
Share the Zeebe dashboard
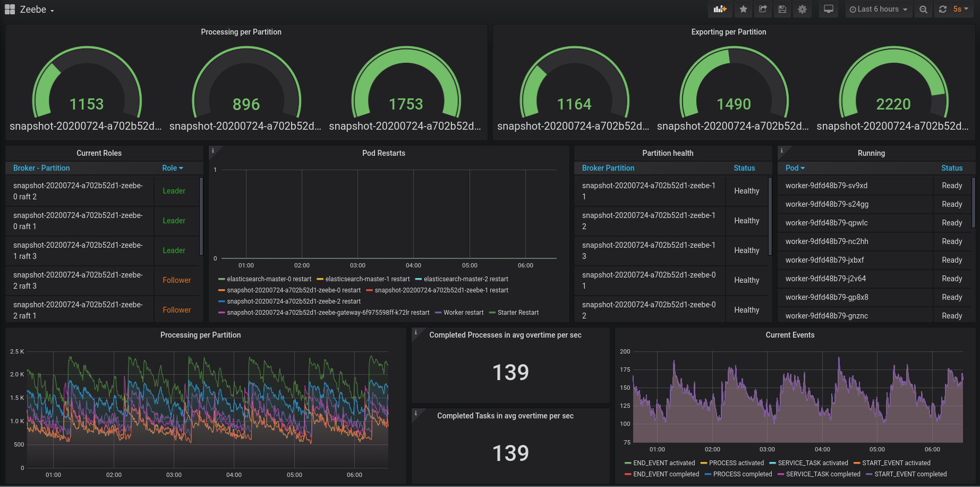pos(763,9)
